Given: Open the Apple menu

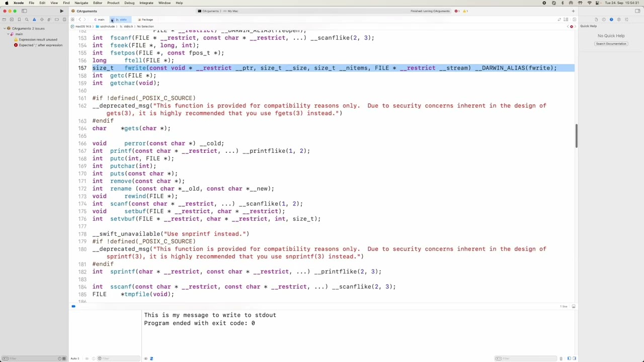Looking at the screenshot, I should (7, 3).
